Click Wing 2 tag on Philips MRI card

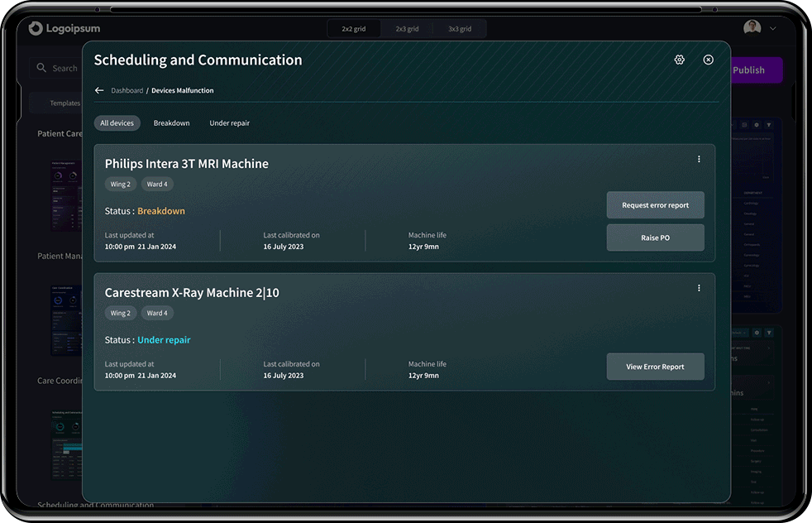[x=121, y=185]
